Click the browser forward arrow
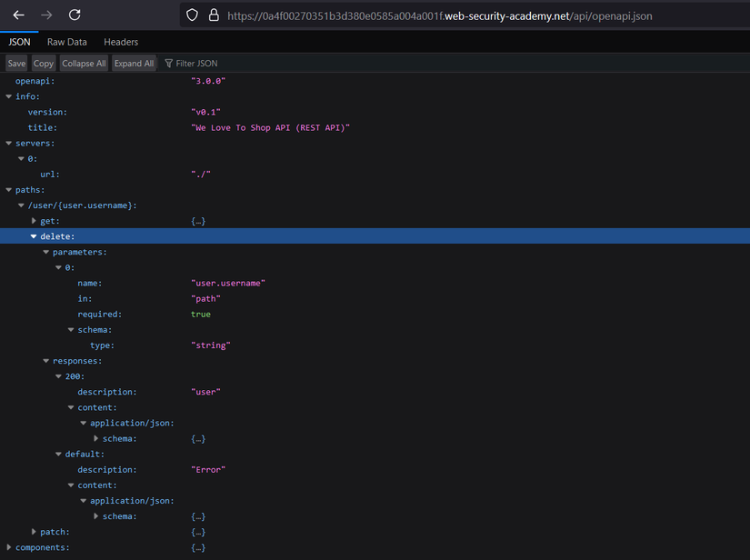The image size is (750, 560). 46,15
